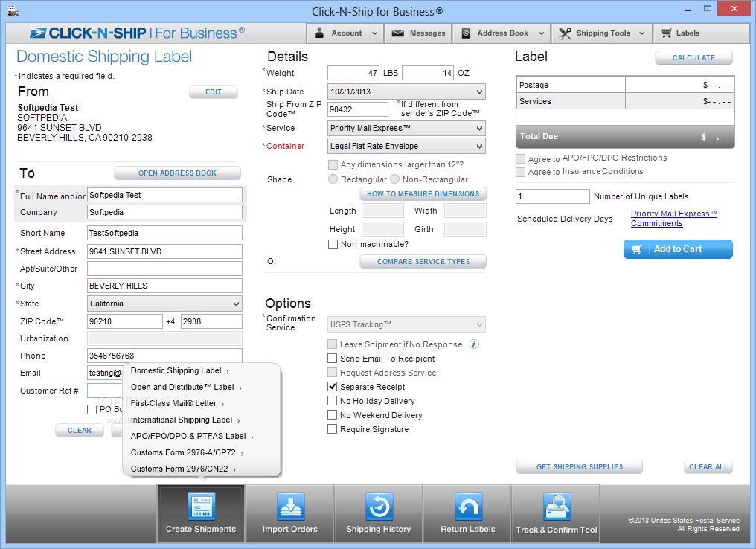Click the Add to Cart button
756x549 pixels.
click(678, 249)
